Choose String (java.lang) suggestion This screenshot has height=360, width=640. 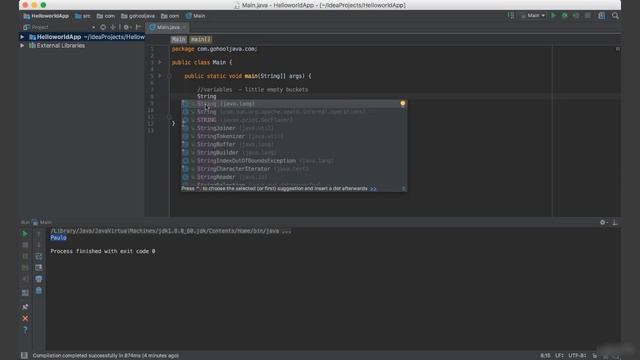(294, 104)
